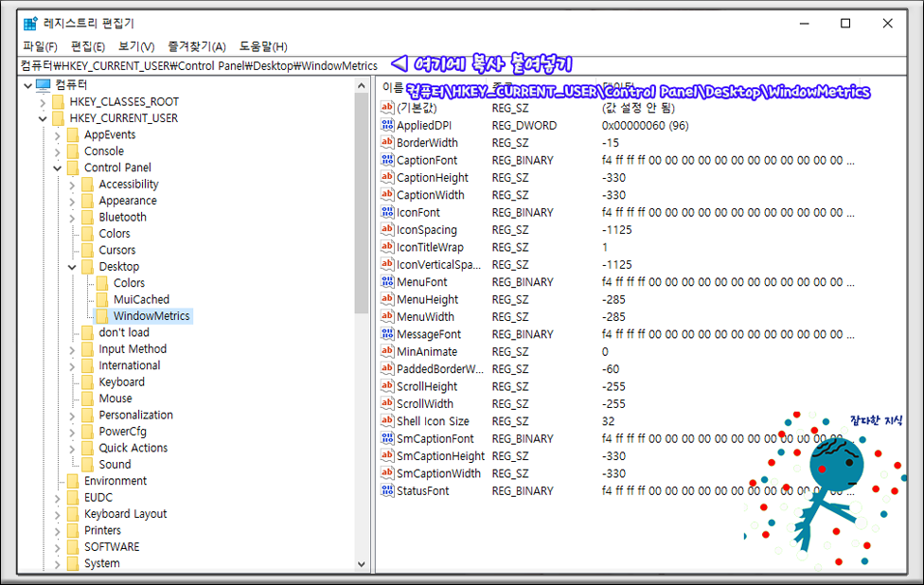Click the AppliedDPI DWORD value icon
Viewport: 924px width, 585px height.
tap(387, 125)
